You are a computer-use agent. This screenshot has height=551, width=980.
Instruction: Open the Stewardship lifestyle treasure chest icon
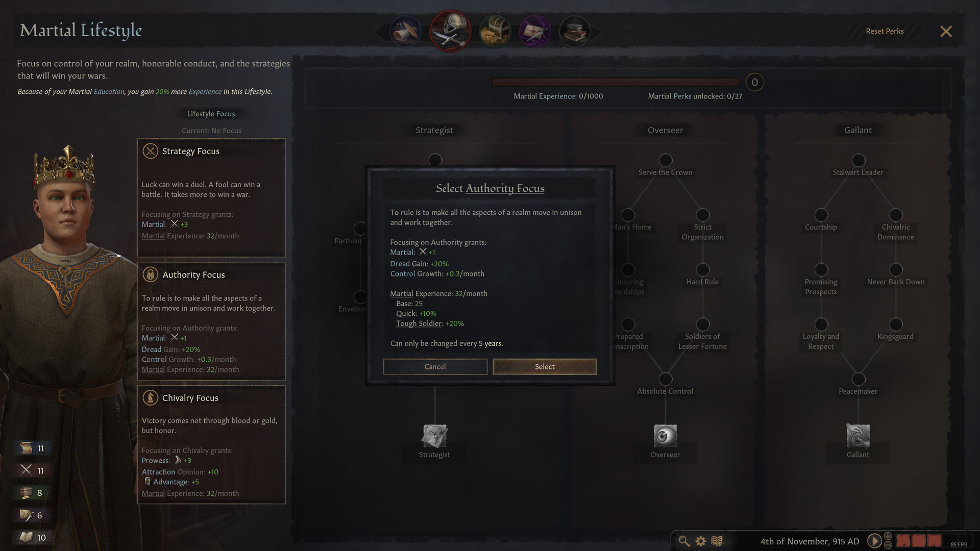495,32
